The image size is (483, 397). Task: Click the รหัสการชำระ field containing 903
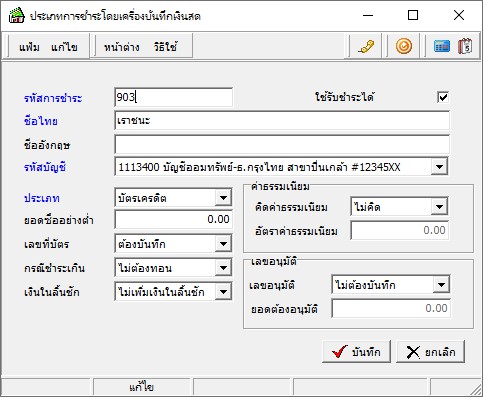[x=173, y=97]
